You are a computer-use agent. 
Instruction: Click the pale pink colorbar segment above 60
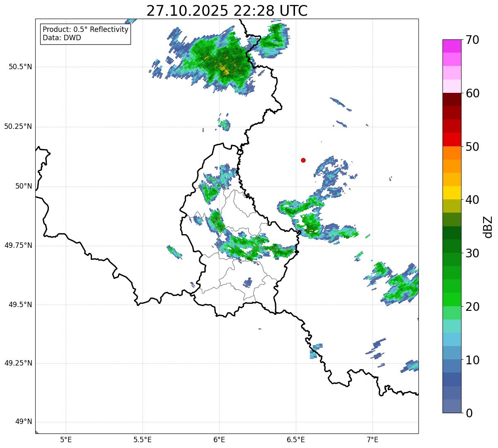click(452, 86)
